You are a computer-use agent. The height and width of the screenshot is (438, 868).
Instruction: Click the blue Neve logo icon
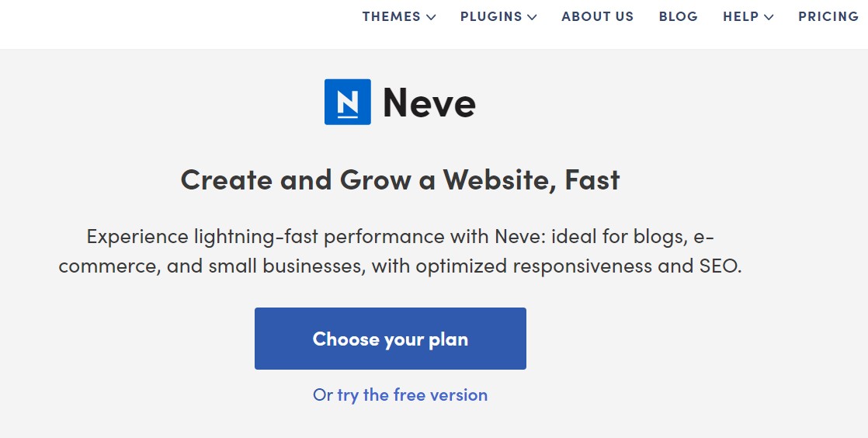pos(347,102)
